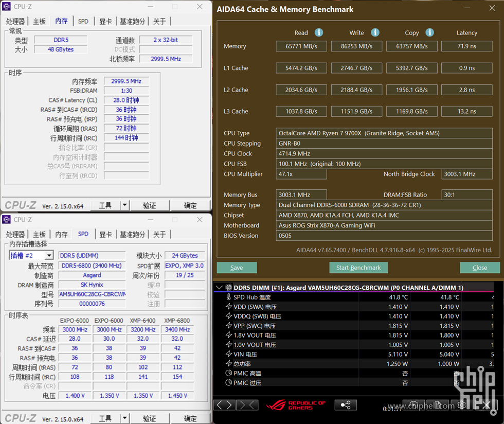Viewport: 504px width, 424px height.
Task: Click lightning icon beside 1.8V VOUT 电压
Action: click(x=228, y=335)
